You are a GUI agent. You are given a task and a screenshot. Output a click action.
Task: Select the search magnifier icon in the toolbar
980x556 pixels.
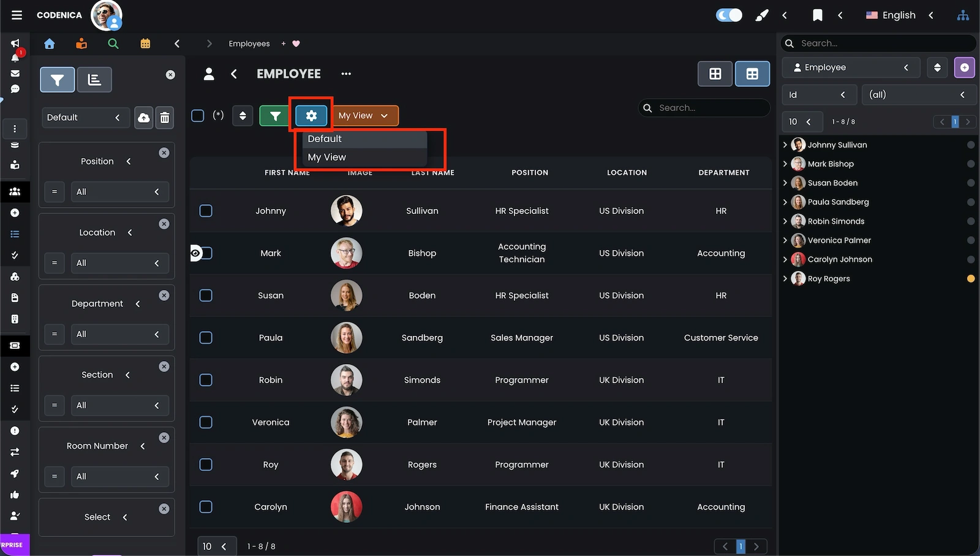[x=113, y=44]
